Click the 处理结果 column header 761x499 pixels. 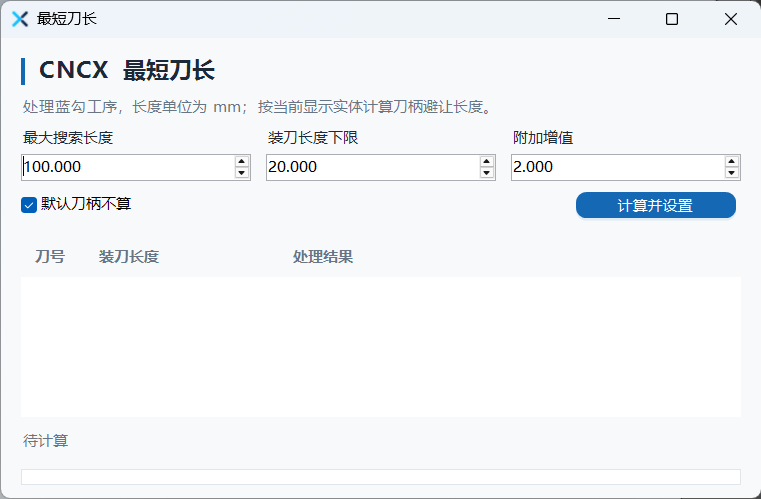[x=323, y=256]
